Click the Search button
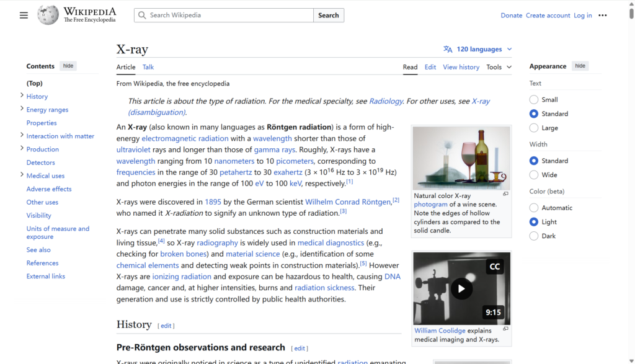 (328, 16)
